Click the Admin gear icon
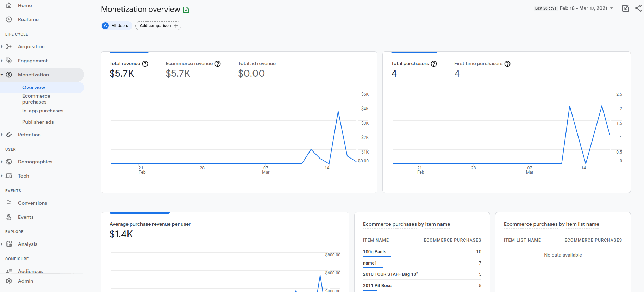 [9, 281]
